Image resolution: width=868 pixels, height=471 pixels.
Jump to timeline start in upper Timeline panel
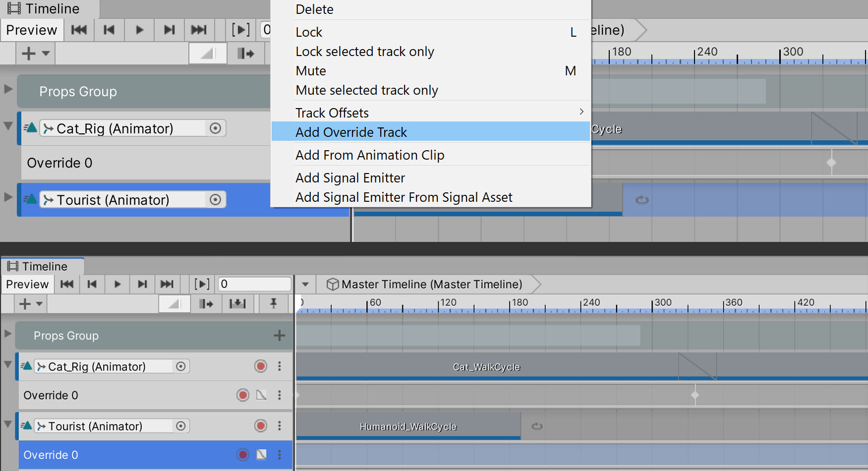coord(79,30)
